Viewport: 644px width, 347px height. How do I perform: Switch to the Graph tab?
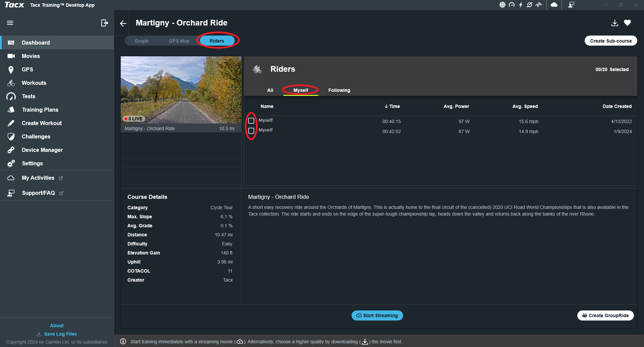pos(142,41)
